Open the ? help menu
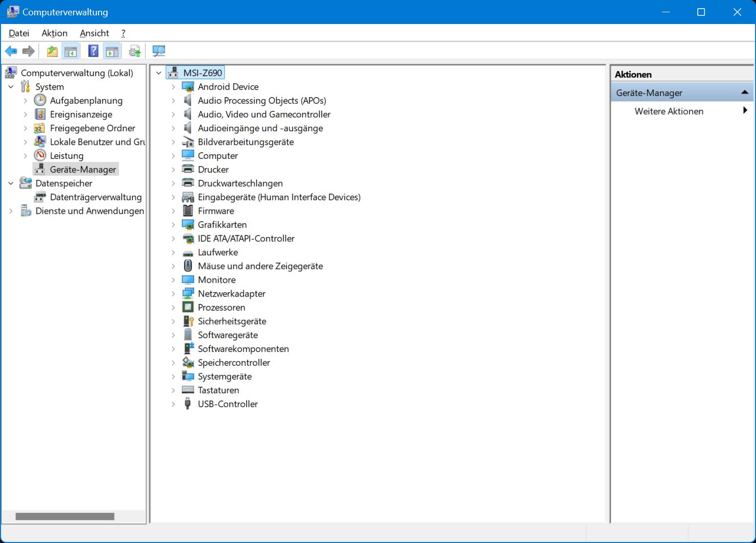756x543 pixels. pos(123,33)
